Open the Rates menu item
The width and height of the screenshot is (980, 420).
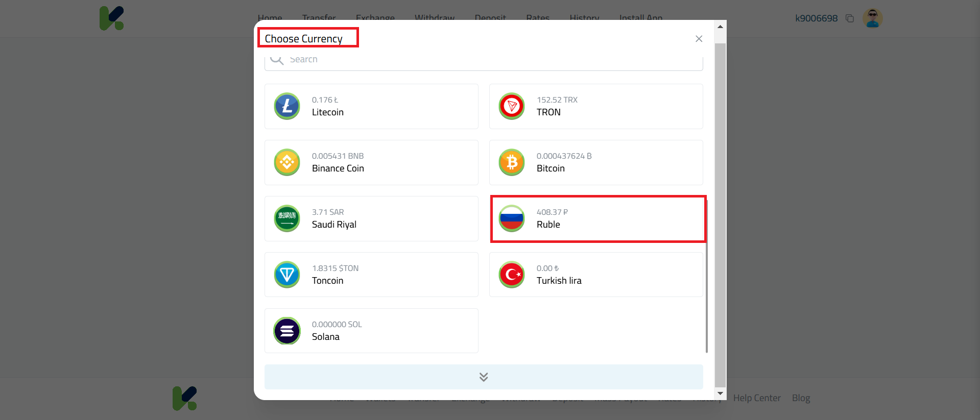pyautogui.click(x=538, y=18)
